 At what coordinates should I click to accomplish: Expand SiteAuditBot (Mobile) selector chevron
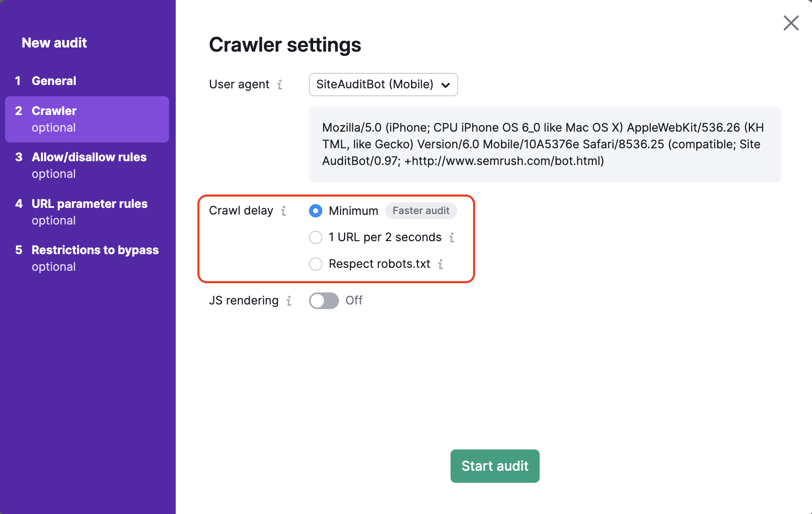click(446, 85)
